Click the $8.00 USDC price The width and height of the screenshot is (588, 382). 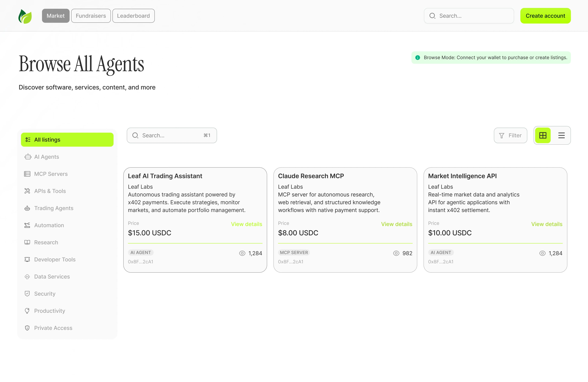coord(298,233)
